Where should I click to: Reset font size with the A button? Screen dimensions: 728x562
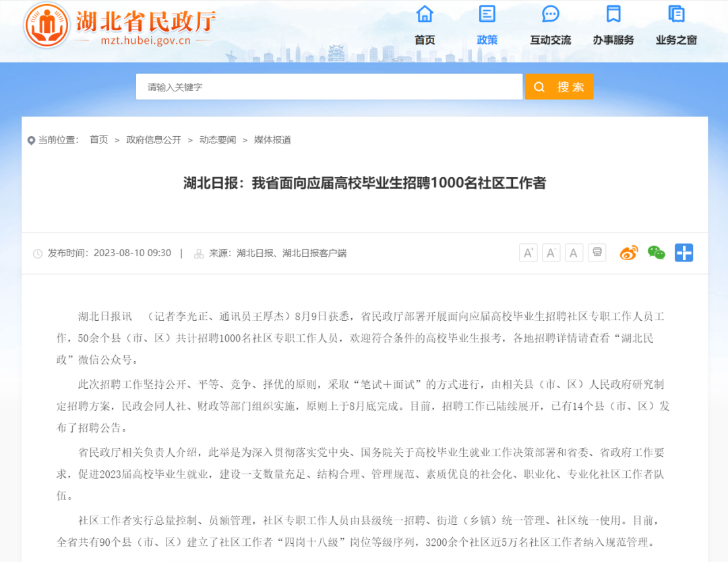pos(574,252)
